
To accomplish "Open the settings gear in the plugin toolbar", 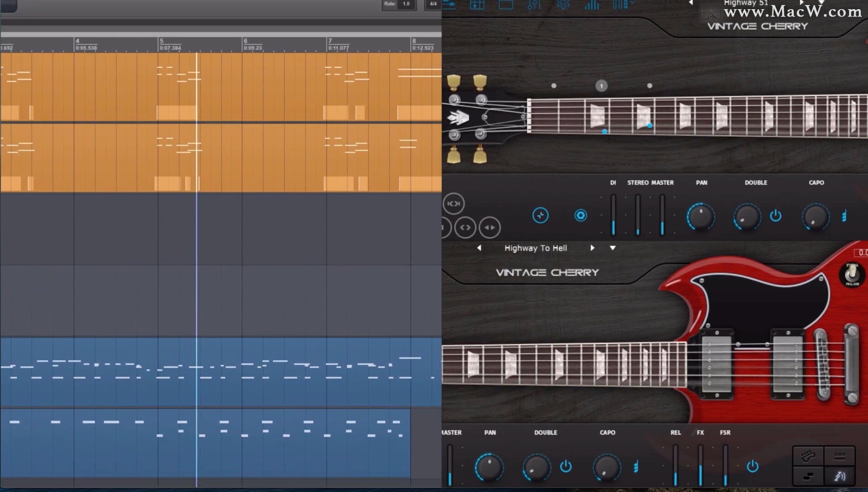I will coord(563,5).
